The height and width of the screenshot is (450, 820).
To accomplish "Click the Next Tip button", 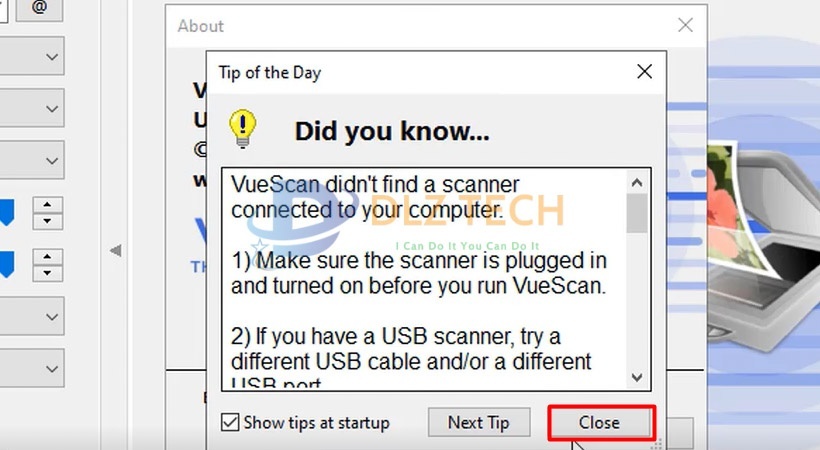I will pos(479,422).
